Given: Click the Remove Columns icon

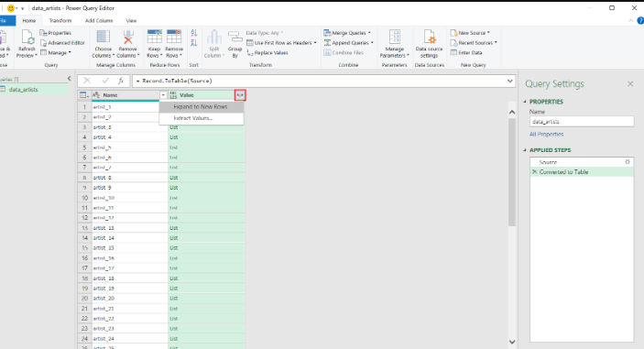Looking at the screenshot, I should pyautogui.click(x=128, y=37).
